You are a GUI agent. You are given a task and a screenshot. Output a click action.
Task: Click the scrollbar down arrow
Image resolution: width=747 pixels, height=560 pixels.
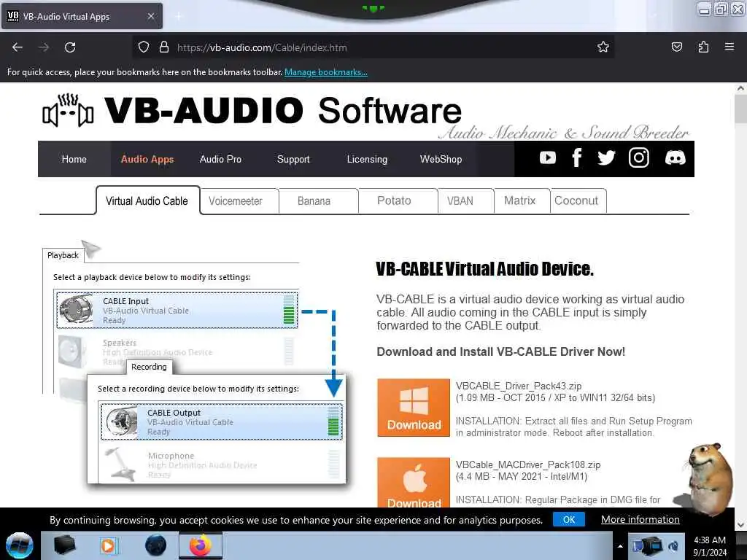[x=740, y=525]
